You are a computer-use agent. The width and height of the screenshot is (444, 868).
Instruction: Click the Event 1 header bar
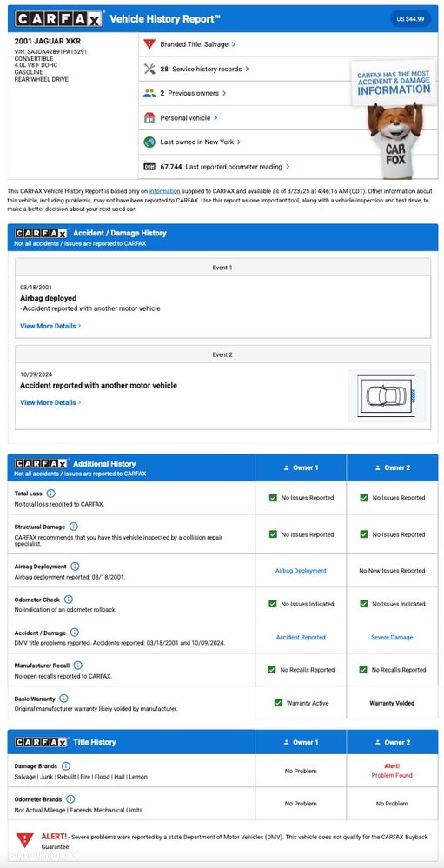point(222,268)
